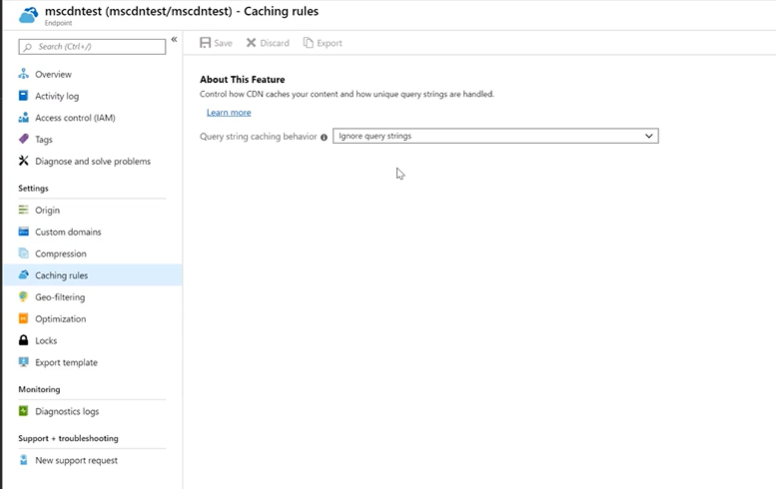
Task: Click the New support request person icon
Action: click(x=23, y=460)
